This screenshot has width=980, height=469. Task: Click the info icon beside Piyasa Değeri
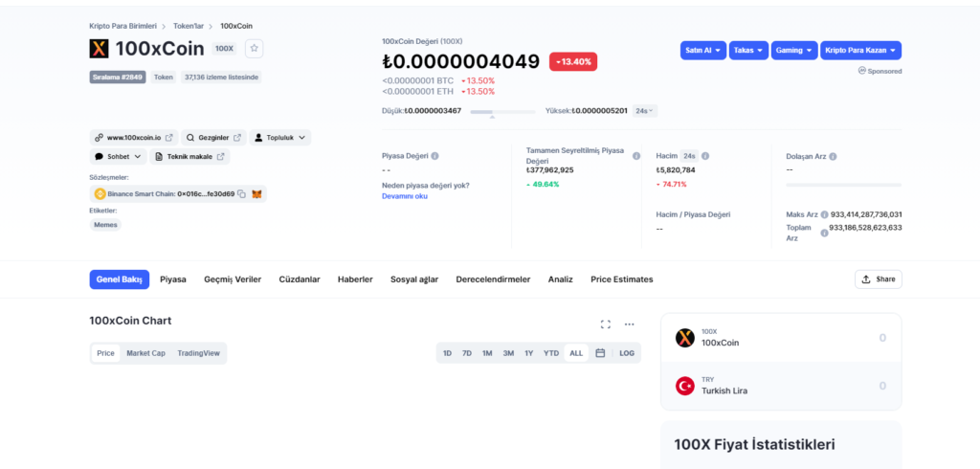435,156
